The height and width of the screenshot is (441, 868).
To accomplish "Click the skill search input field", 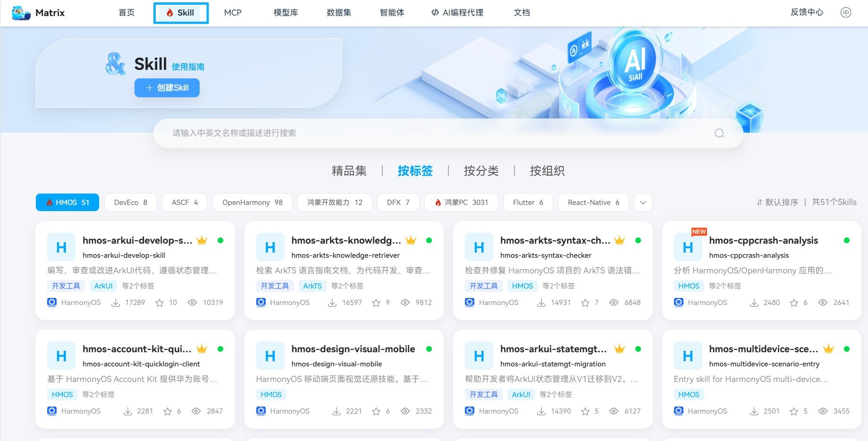I will point(448,133).
